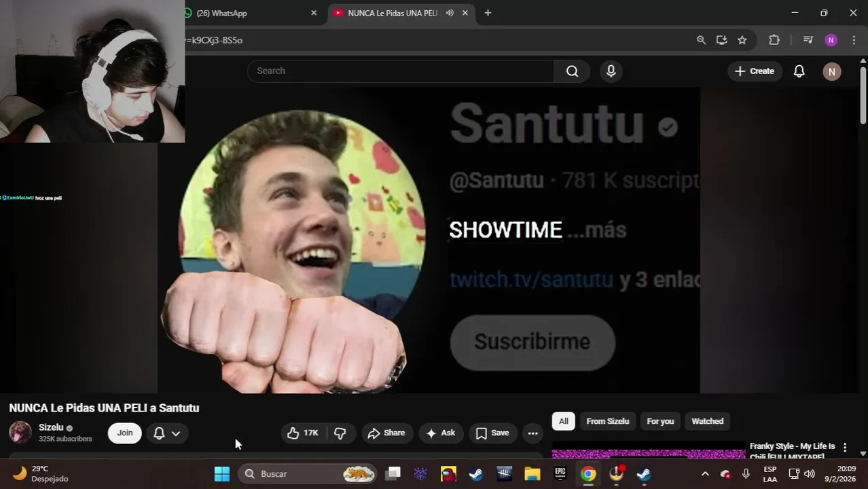Open more actions three-dot button under the video
The image size is (868, 489).
click(533, 433)
